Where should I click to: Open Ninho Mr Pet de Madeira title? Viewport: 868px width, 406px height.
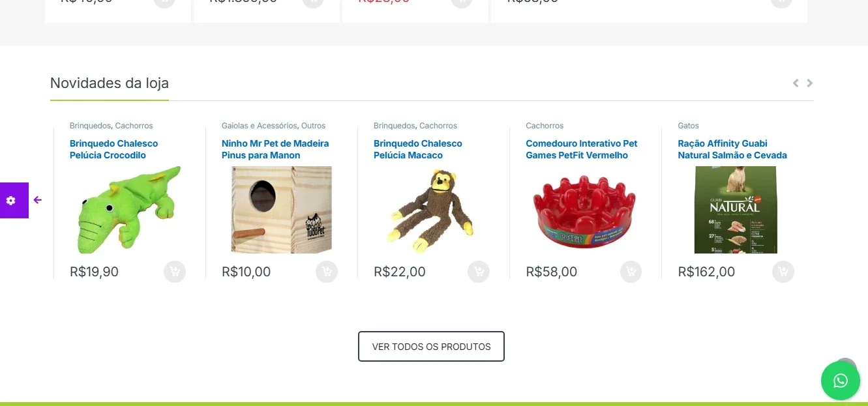[x=275, y=149]
